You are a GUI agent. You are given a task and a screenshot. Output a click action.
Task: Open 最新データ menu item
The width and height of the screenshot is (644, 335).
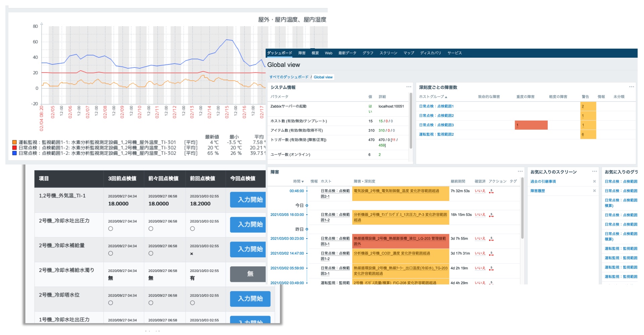(x=347, y=53)
